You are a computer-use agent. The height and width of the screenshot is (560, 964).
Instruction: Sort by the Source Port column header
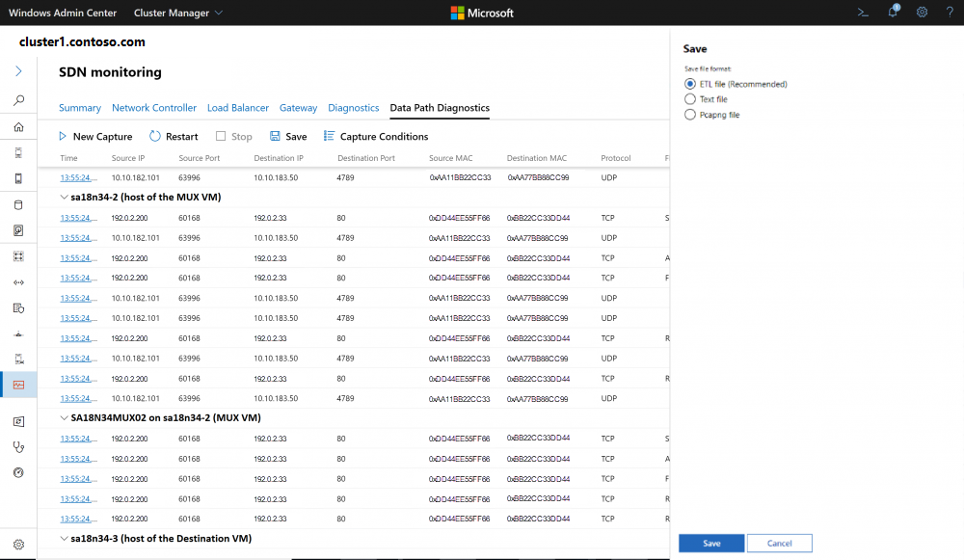click(x=200, y=158)
